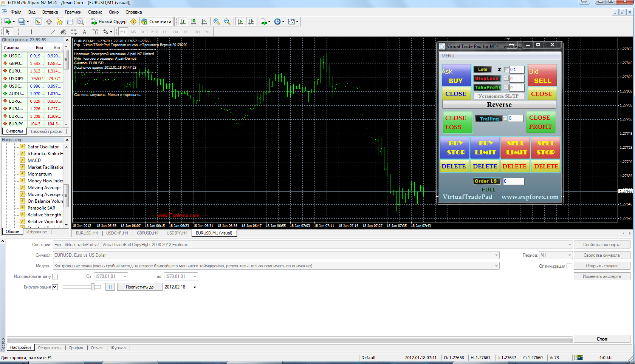The width and height of the screenshot is (635, 364).
Task: Select the text label tool
Action: point(84,32)
